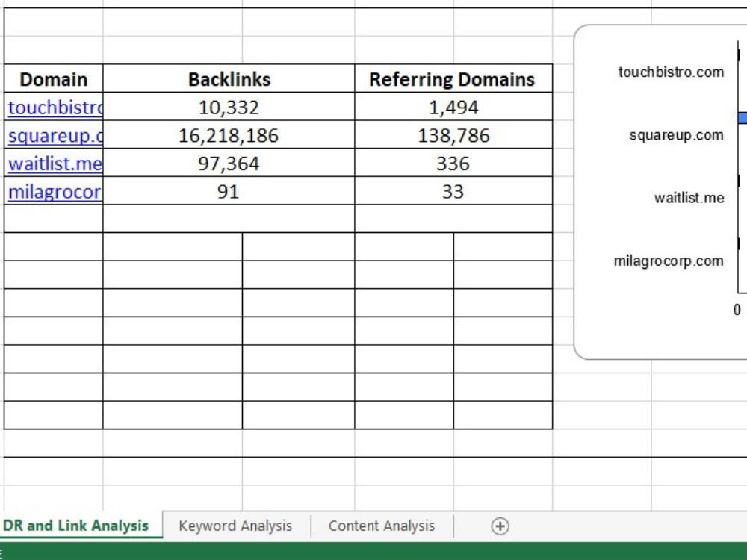Click the squareup.com chart axis label
The image size is (747, 560).
677,135
